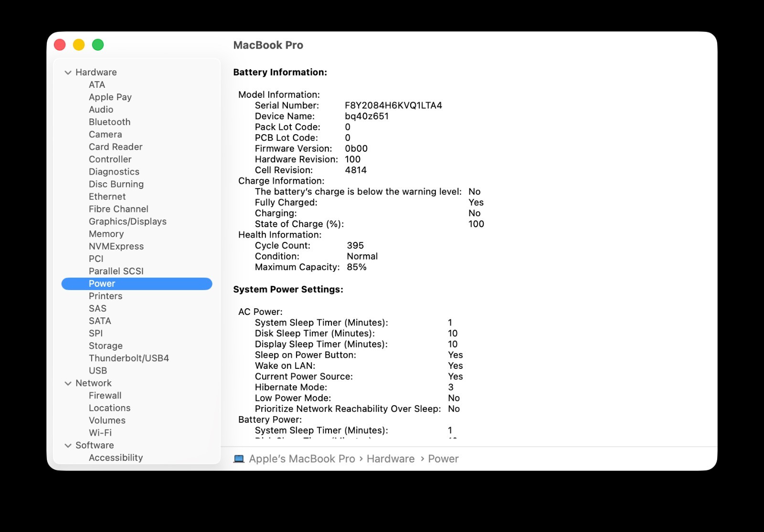Show Bluetooth hardware details

pyautogui.click(x=109, y=122)
